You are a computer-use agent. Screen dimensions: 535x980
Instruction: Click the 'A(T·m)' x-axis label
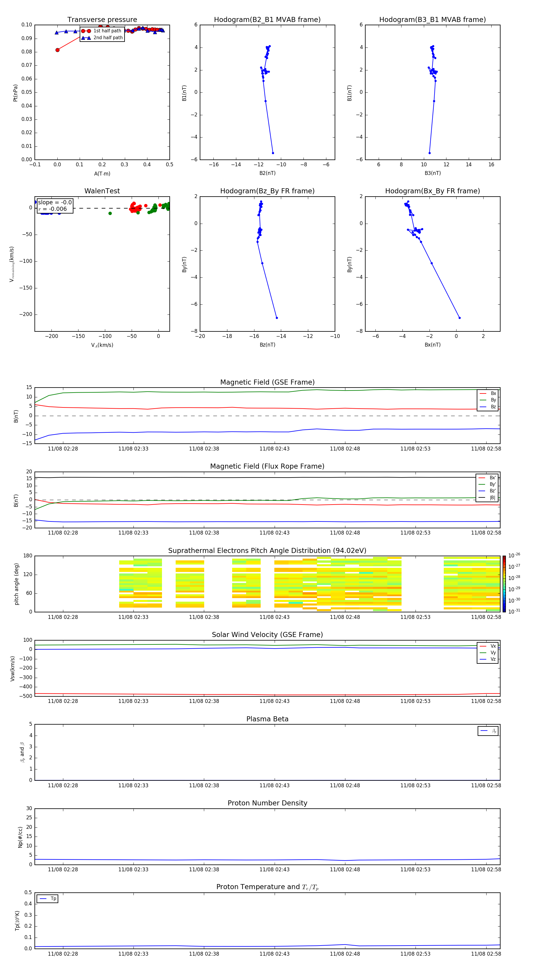point(102,174)
